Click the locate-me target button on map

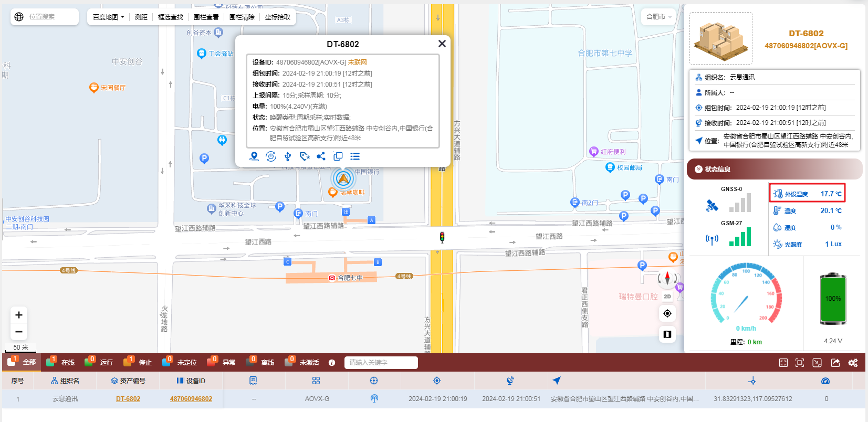(667, 313)
